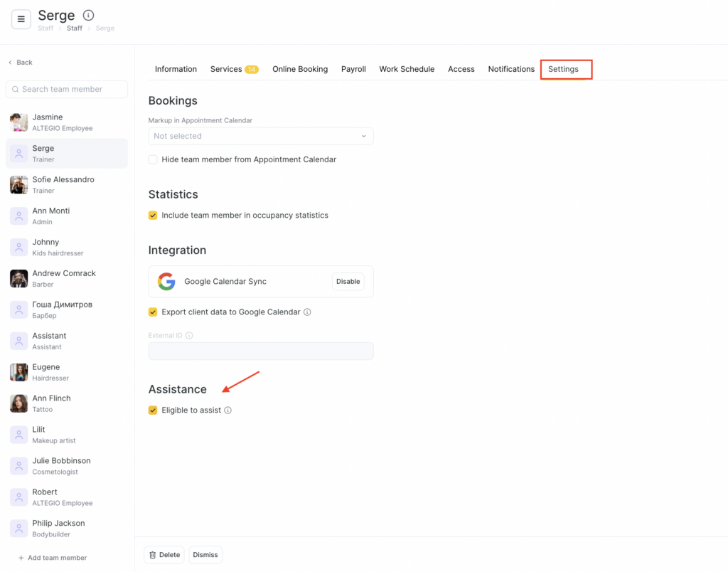The width and height of the screenshot is (728, 572).
Task: Click Andrew Comrack's profile photo
Action: coord(19,279)
